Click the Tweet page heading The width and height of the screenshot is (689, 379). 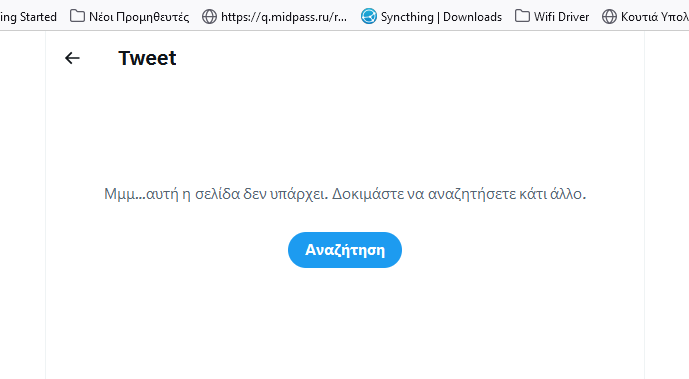point(147,58)
